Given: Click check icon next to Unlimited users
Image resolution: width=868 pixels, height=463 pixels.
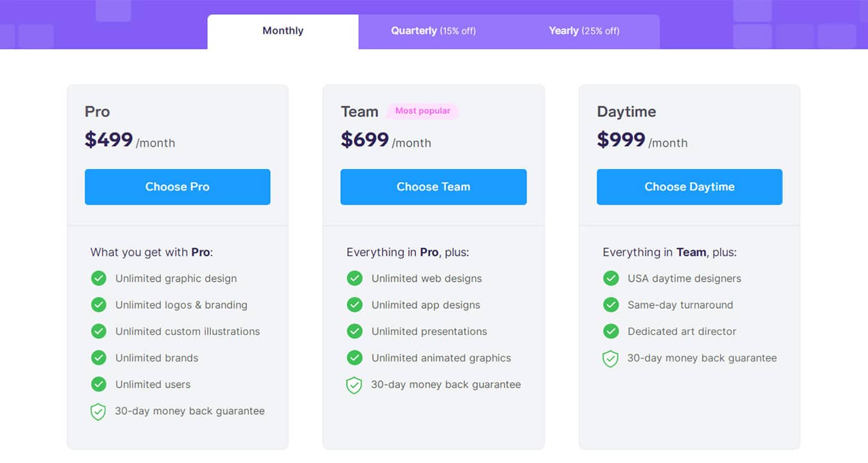Looking at the screenshot, I should click(98, 384).
